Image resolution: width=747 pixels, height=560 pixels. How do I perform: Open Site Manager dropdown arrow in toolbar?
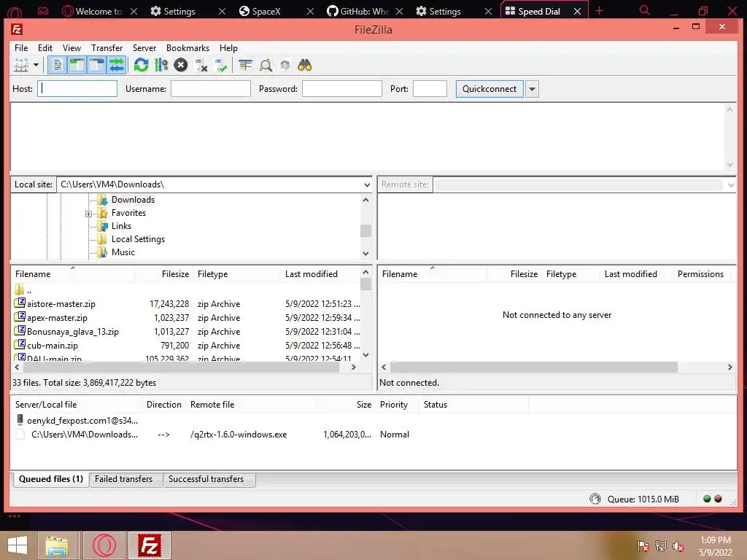point(36,65)
